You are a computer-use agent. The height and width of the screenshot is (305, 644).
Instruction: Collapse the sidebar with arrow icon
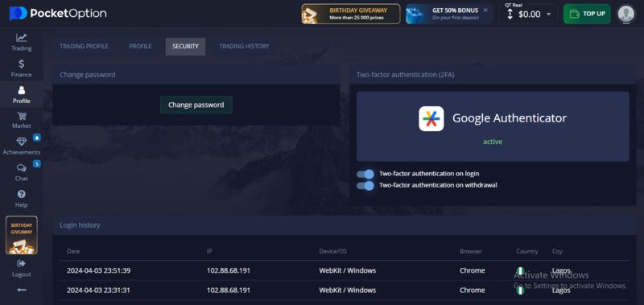point(22,290)
